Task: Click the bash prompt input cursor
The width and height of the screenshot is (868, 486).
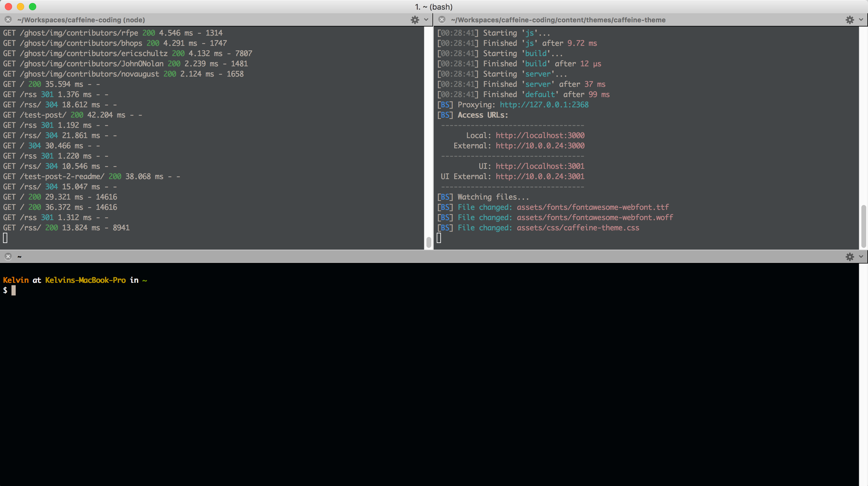Action: click(x=14, y=290)
